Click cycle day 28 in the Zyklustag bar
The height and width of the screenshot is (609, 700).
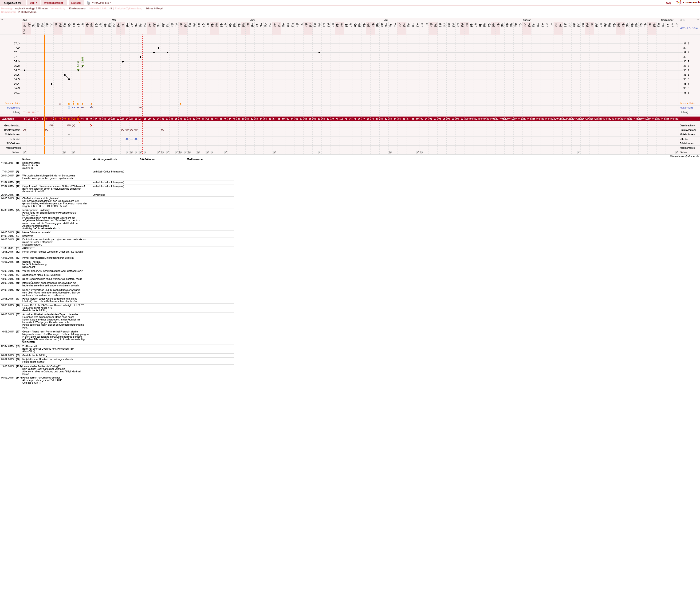[145, 119]
